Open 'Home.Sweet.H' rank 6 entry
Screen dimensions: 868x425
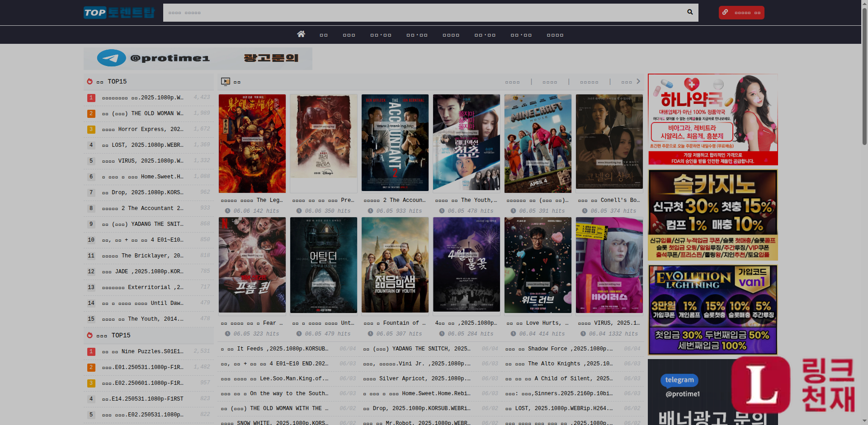coord(143,177)
